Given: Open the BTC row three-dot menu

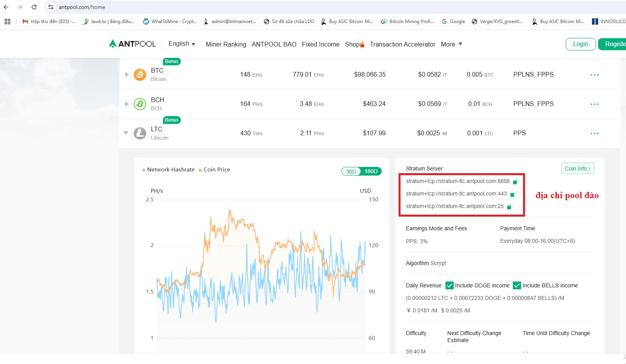Looking at the screenshot, I should click(x=595, y=75).
